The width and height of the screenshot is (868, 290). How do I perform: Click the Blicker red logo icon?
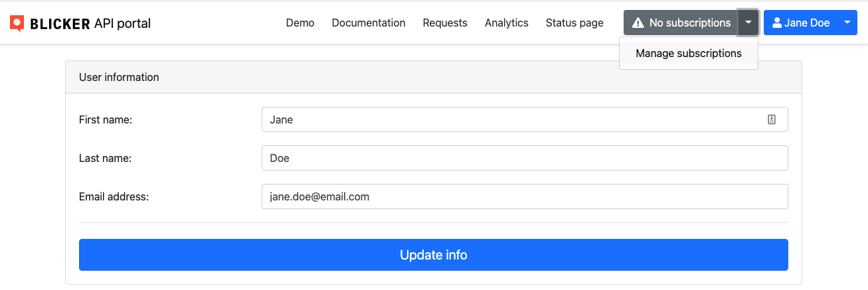(x=17, y=23)
